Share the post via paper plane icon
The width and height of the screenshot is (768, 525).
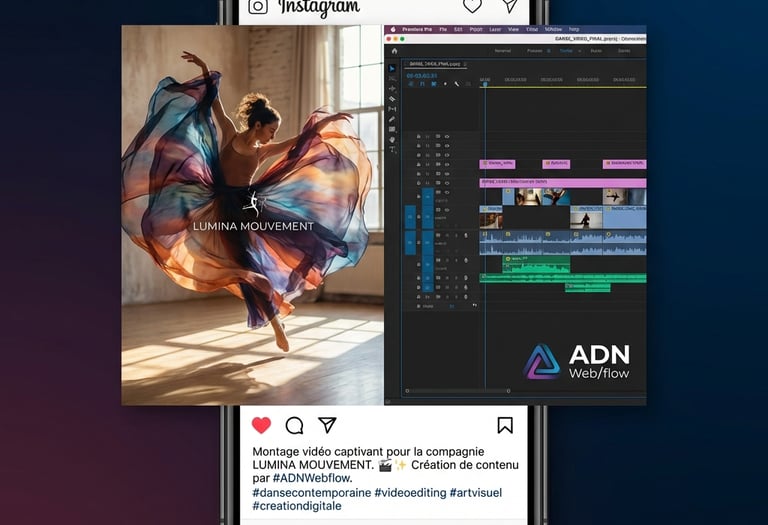pos(327,425)
